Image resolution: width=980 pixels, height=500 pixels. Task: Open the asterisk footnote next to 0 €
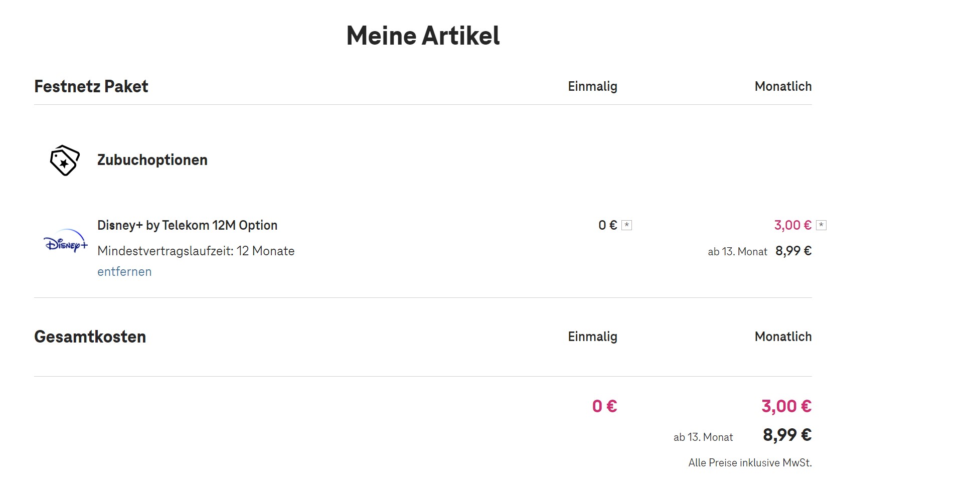(x=626, y=225)
